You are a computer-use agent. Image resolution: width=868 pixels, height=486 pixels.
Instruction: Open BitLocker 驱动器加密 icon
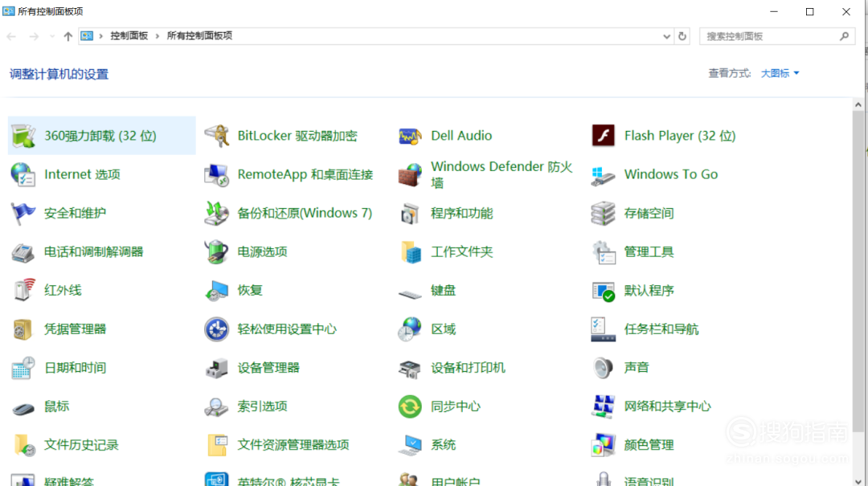coord(216,137)
